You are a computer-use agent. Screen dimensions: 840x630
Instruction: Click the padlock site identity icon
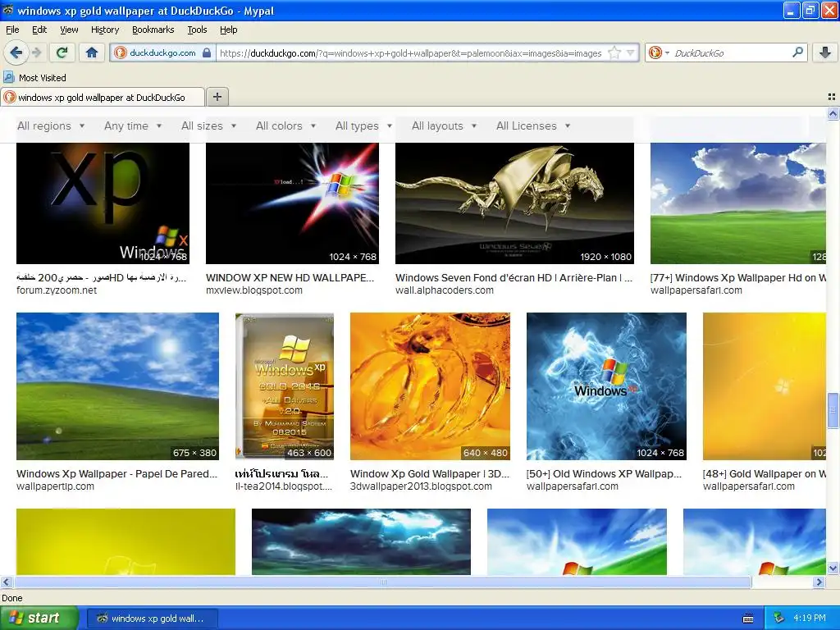pos(207,52)
